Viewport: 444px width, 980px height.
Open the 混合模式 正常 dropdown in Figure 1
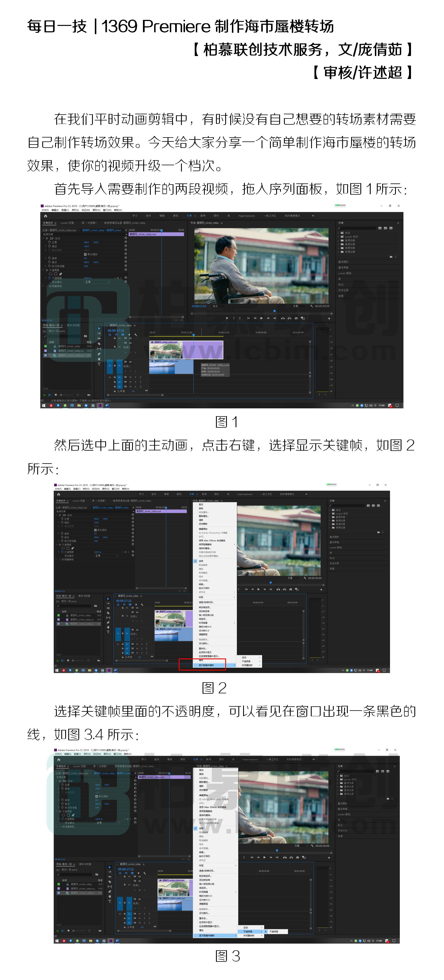click(x=97, y=282)
